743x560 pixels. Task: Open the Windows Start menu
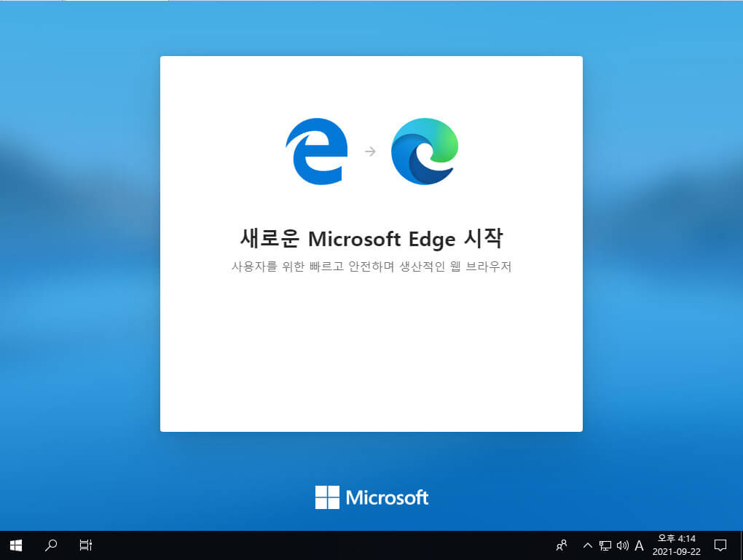(15, 545)
